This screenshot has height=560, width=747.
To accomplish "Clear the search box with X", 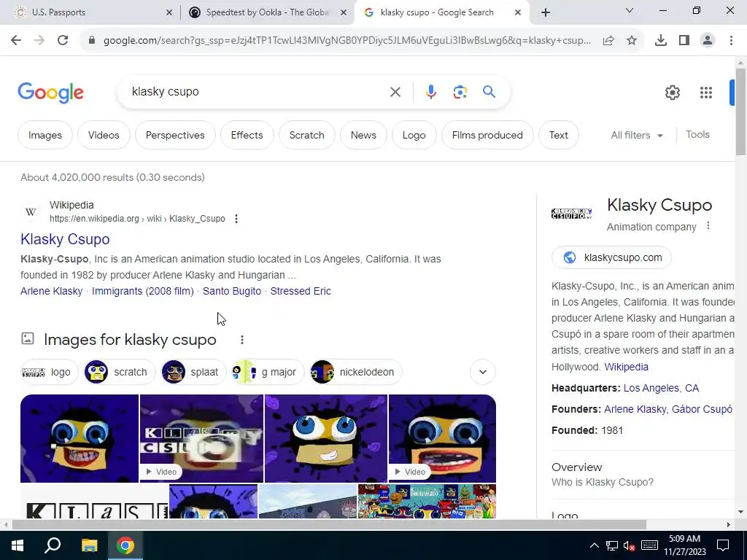I will [395, 92].
